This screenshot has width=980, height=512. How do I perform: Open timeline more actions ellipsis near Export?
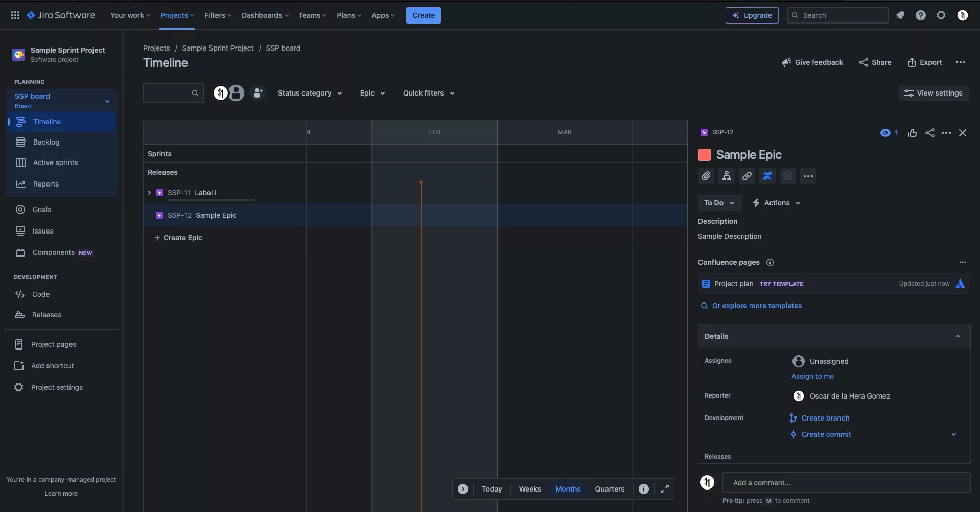point(961,62)
